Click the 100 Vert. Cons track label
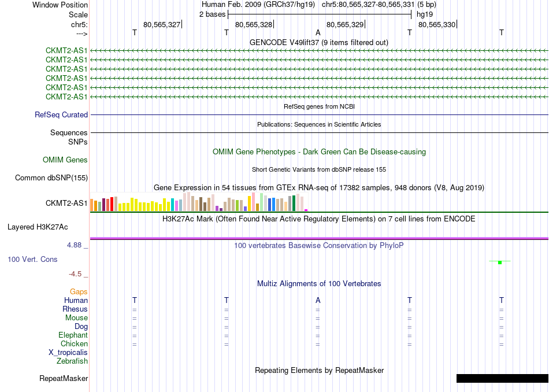The image size is (549, 392). (x=32, y=259)
